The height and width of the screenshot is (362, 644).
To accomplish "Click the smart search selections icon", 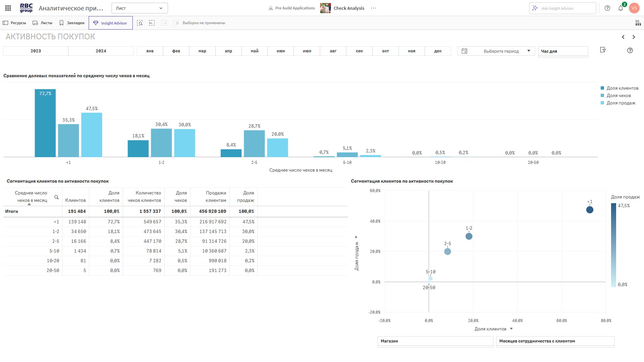I will click(x=140, y=23).
